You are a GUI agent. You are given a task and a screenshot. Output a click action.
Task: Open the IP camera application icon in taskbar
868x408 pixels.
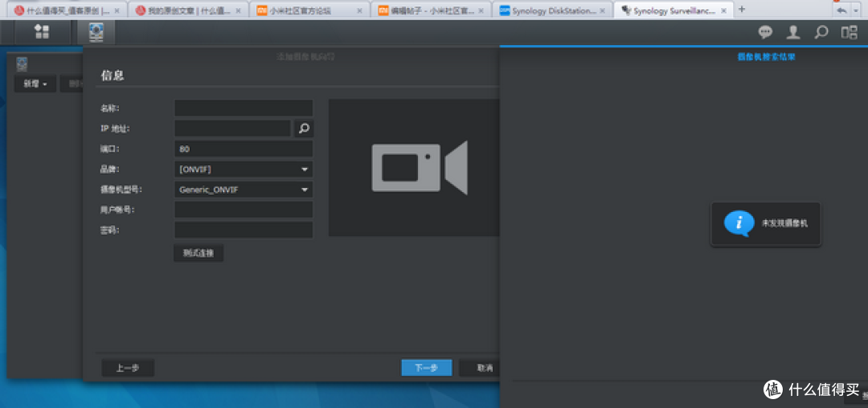96,33
